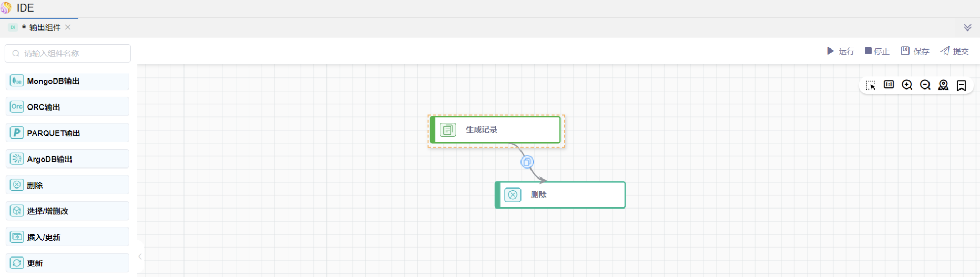The width and height of the screenshot is (980, 277).
Task: Click the IDE logo icon
Action: (x=6, y=8)
